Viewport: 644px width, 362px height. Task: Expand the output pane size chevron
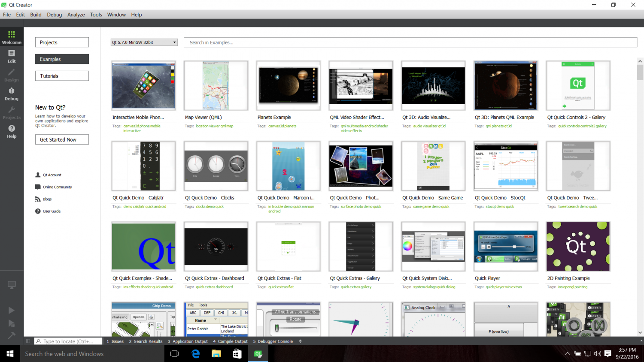click(x=300, y=341)
